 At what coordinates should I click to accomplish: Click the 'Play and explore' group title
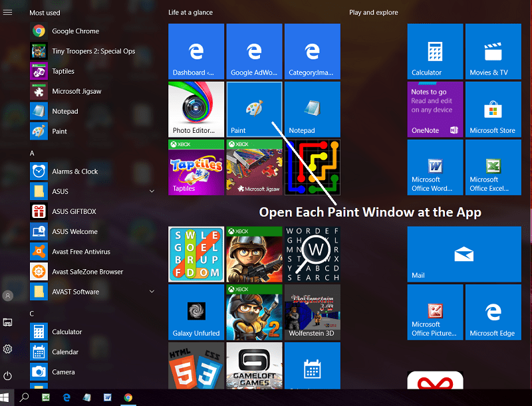pos(374,13)
